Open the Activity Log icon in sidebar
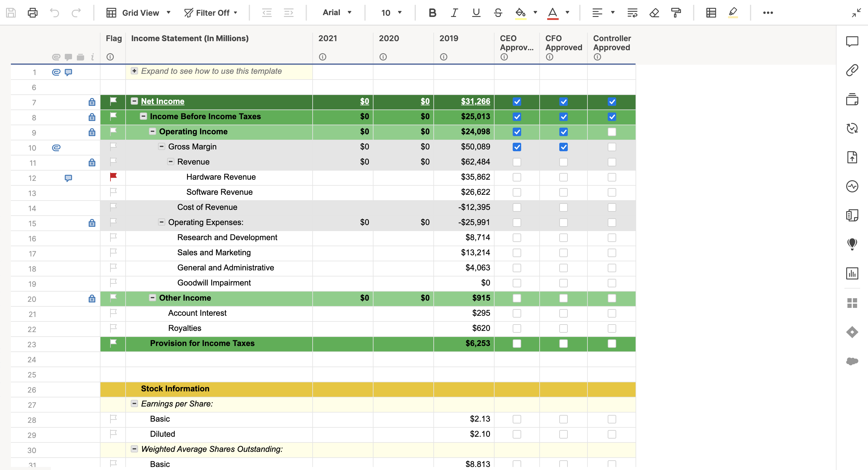 pos(852,186)
